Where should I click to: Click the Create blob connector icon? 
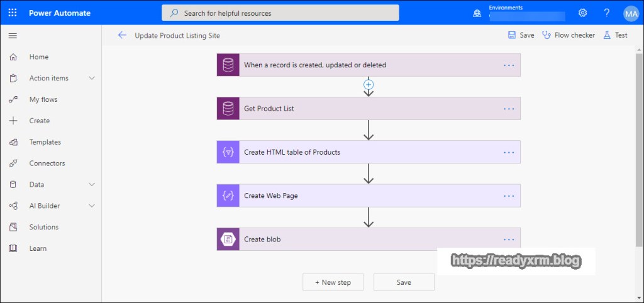click(228, 240)
